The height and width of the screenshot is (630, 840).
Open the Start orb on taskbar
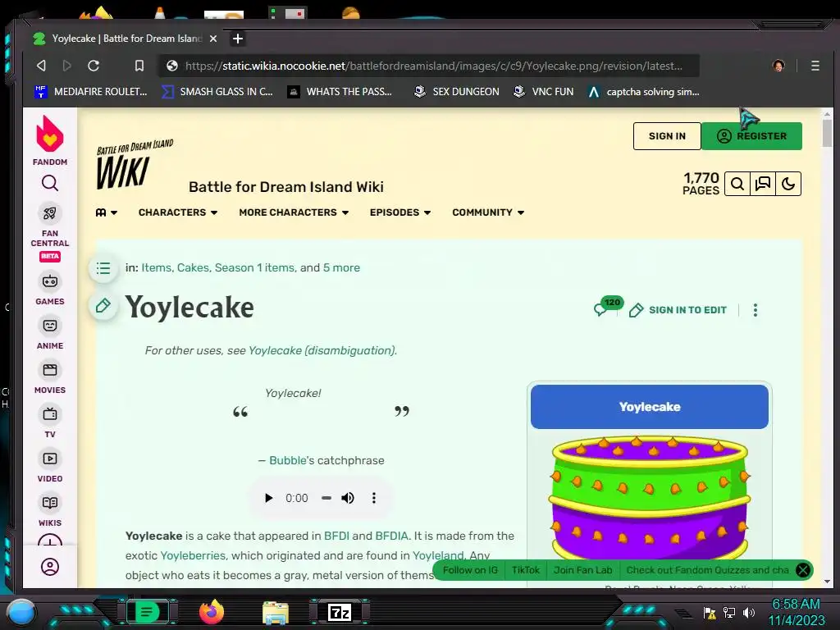[21, 612]
